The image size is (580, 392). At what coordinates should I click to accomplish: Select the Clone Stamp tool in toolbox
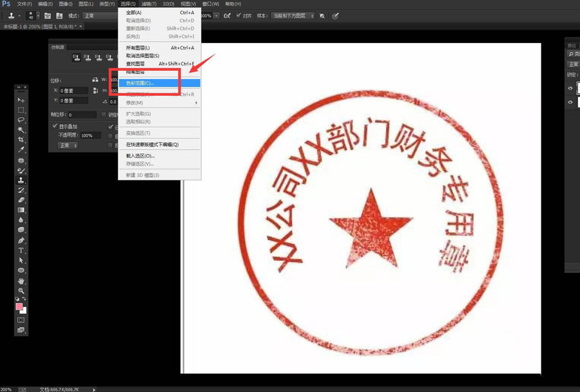click(21, 180)
